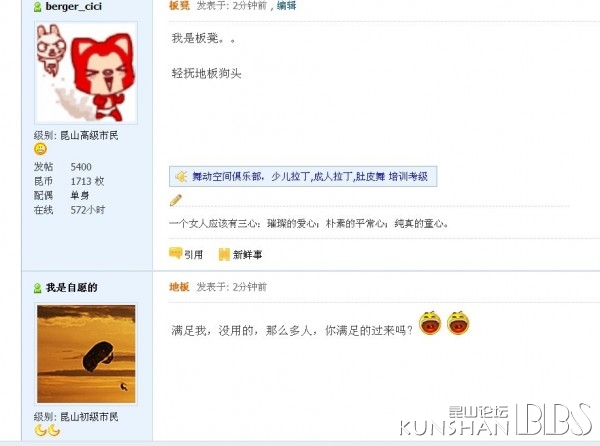Click the megaphone icon in the ad banner
Screen dimensions: 600x446
point(181,176)
